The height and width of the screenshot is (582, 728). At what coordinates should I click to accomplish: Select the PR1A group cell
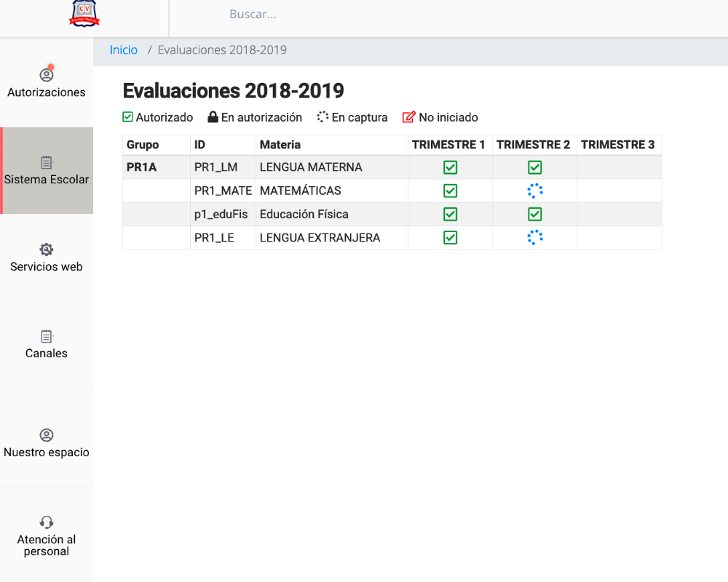pos(157,167)
